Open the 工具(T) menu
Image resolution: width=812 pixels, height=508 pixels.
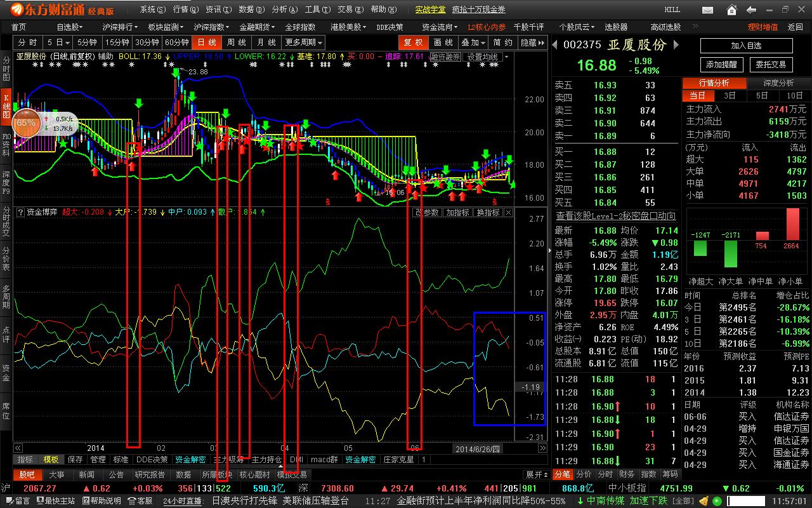(317, 10)
